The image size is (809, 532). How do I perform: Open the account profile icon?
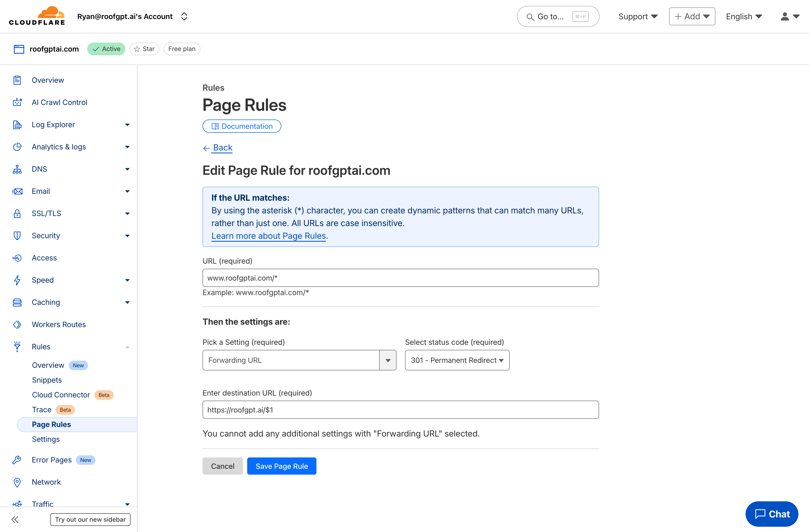click(784, 16)
